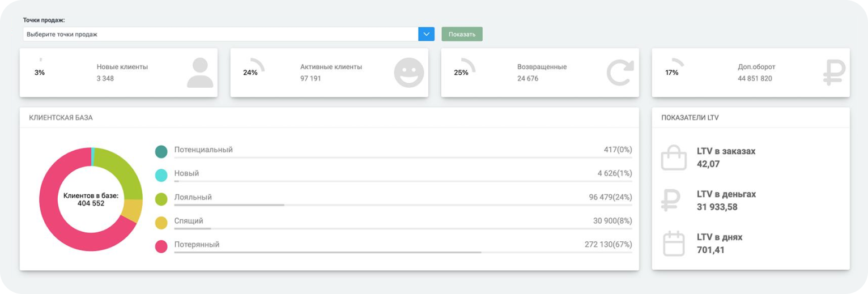Click the 24% active clients ring
This screenshot has height=294, width=868.
pos(250,72)
